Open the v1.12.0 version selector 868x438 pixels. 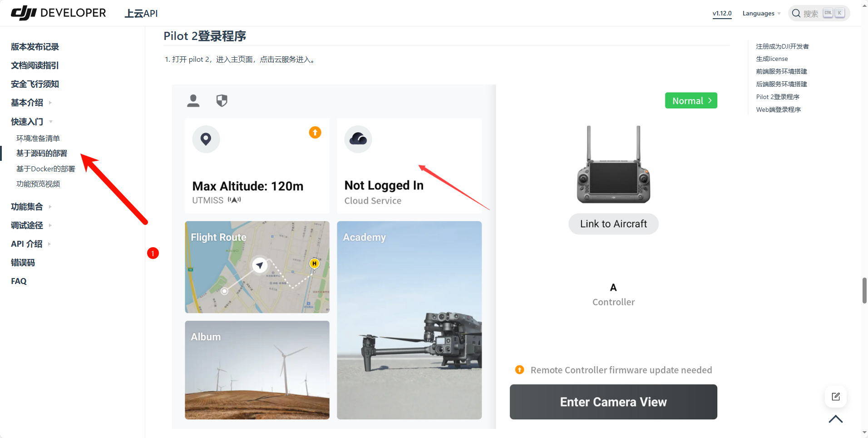[722, 13]
